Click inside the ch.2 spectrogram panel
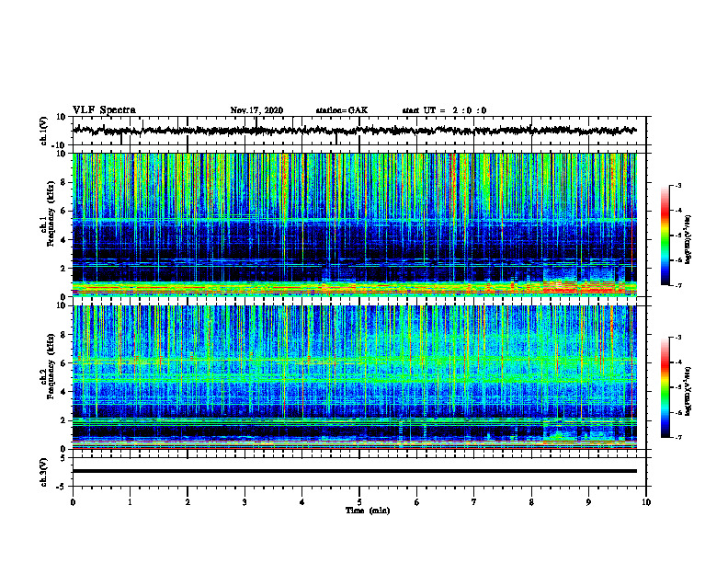This screenshot has height=563, width=728. click(355, 377)
